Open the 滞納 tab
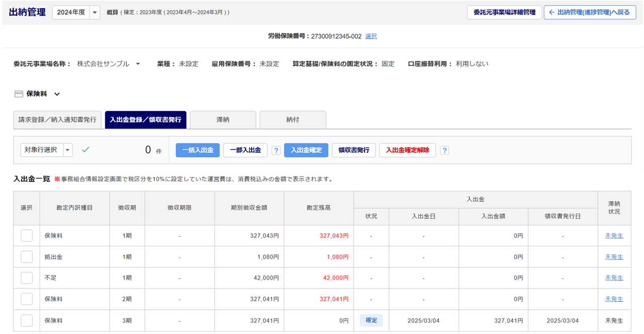The width and height of the screenshot is (644, 334). (223, 120)
